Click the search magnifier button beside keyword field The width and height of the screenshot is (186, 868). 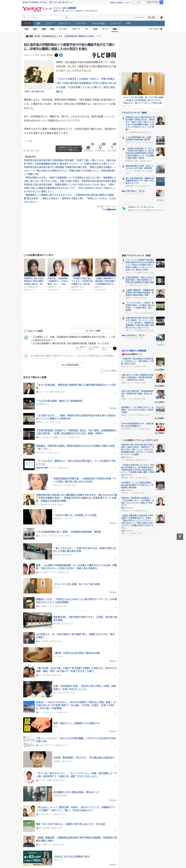(x=66, y=18)
